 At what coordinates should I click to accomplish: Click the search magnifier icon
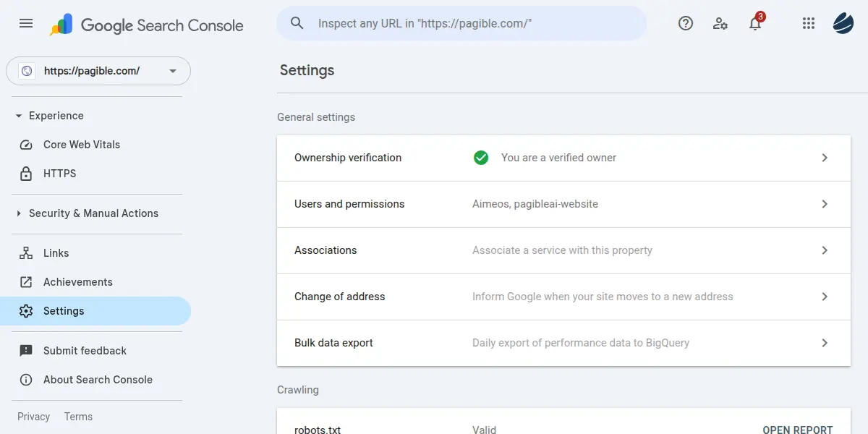tap(297, 23)
